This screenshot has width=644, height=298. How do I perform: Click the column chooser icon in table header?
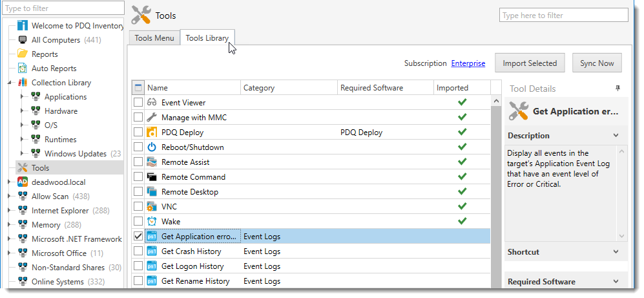coord(138,87)
